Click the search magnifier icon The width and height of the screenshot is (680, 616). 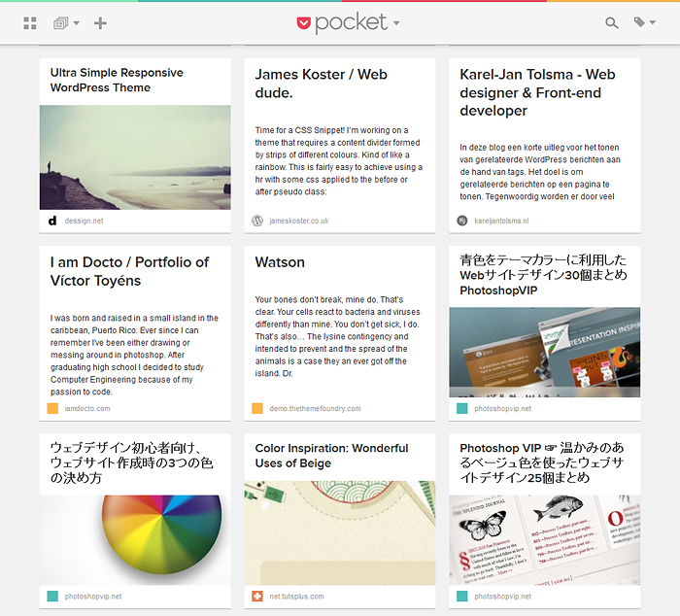coord(611,23)
